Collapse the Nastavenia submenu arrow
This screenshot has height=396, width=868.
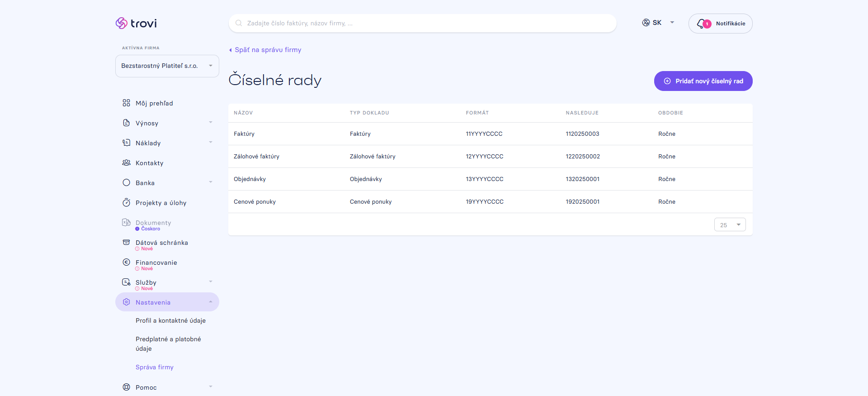tap(211, 302)
